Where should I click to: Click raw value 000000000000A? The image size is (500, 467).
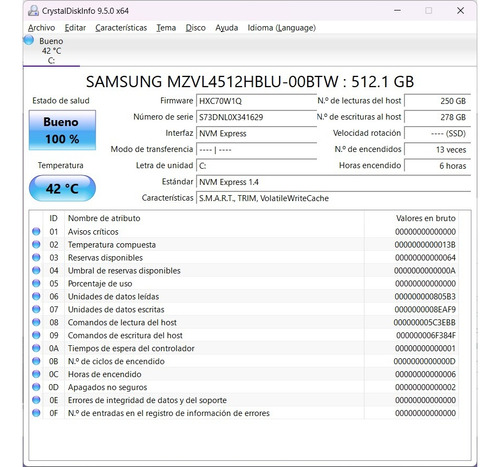[x=425, y=271]
